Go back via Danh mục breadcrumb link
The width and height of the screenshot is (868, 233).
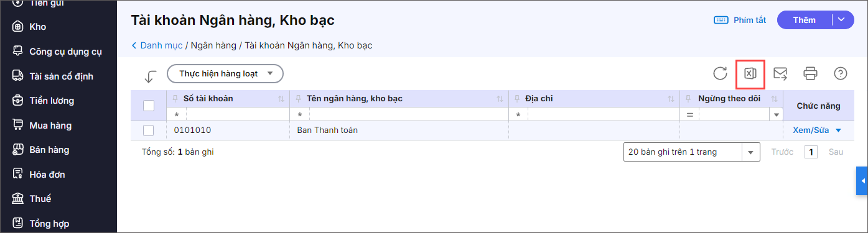click(161, 45)
